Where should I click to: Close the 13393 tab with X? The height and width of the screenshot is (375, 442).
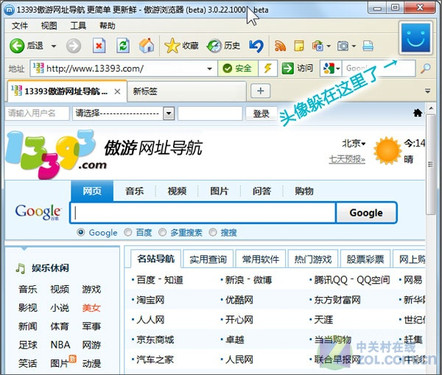[x=117, y=91]
